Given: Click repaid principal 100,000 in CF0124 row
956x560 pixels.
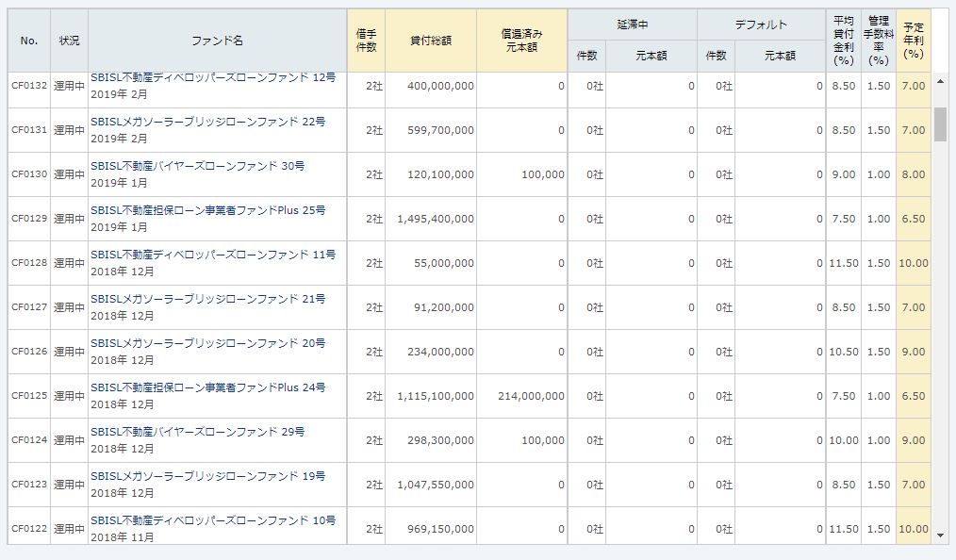Looking at the screenshot, I should click(543, 440).
